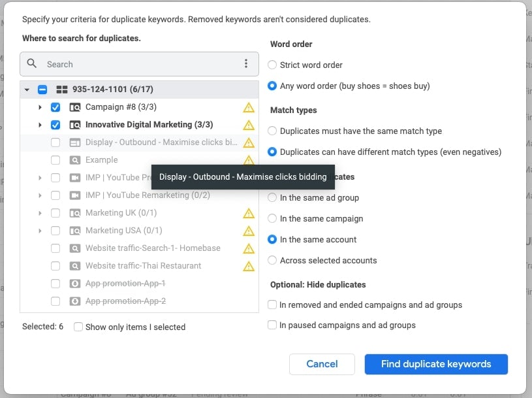
Task: Click video campaign icon for YouTube Remarketing
Action: click(75, 195)
